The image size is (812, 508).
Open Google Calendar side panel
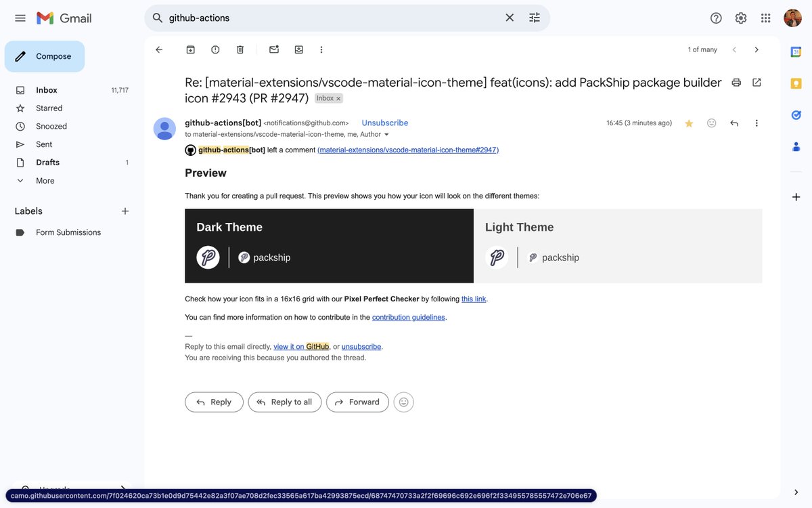pyautogui.click(x=796, y=51)
